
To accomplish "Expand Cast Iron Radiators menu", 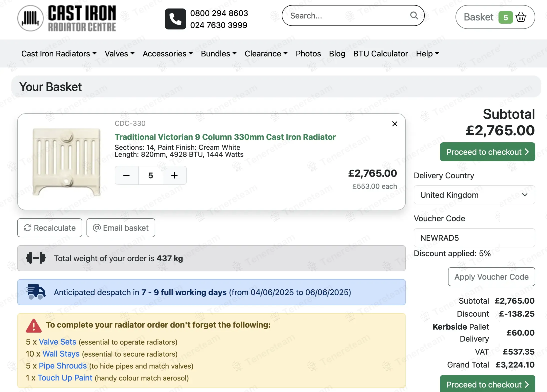I will (59, 54).
